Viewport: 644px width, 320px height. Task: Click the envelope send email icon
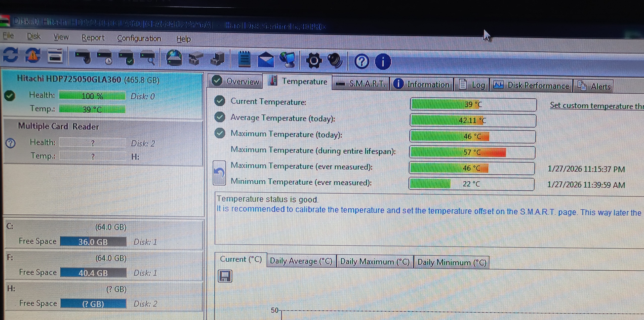coord(266,60)
